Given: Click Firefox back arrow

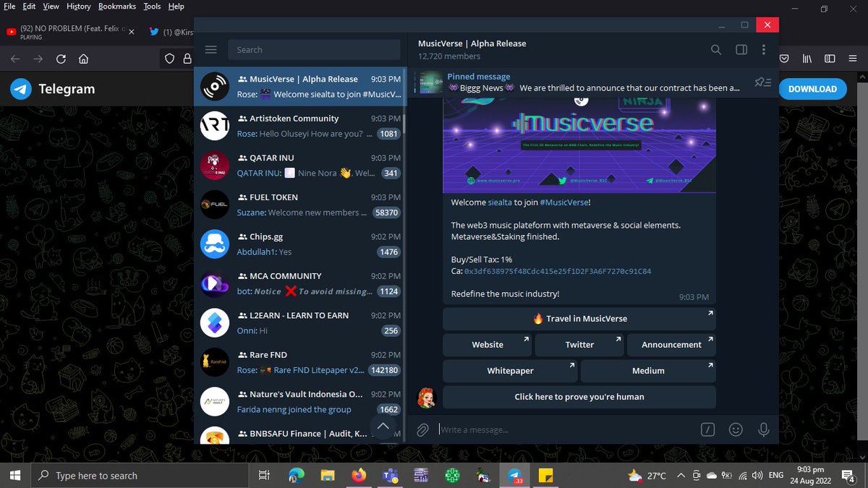Looking at the screenshot, I should 16,59.
